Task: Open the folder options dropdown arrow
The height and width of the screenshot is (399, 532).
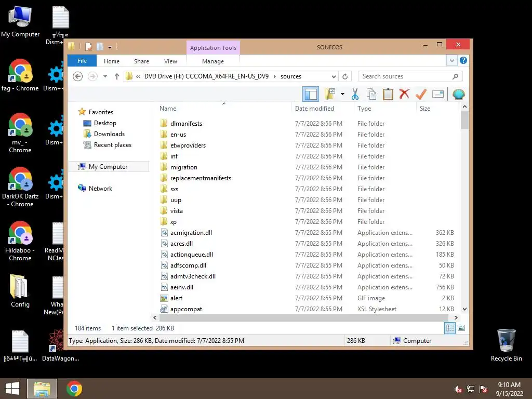Action: [x=343, y=94]
